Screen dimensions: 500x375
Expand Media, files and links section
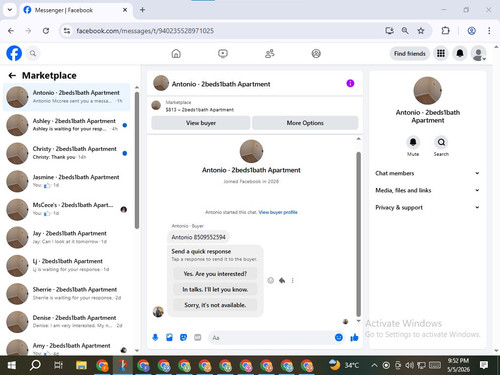coord(427,190)
